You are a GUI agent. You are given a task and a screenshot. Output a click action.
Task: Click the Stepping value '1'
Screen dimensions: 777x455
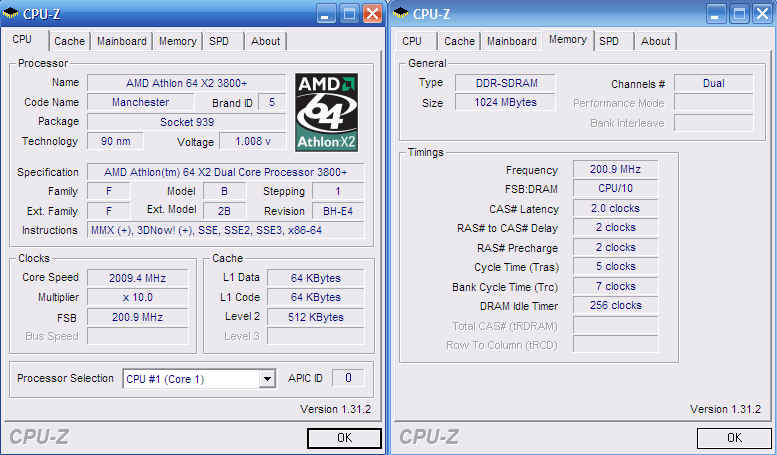click(x=338, y=191)
